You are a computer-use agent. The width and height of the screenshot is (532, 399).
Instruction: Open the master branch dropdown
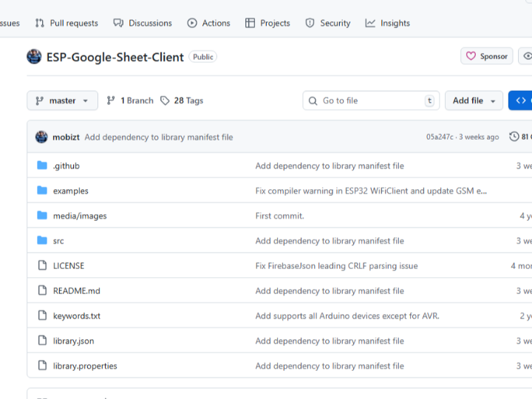tap(62, 100)
